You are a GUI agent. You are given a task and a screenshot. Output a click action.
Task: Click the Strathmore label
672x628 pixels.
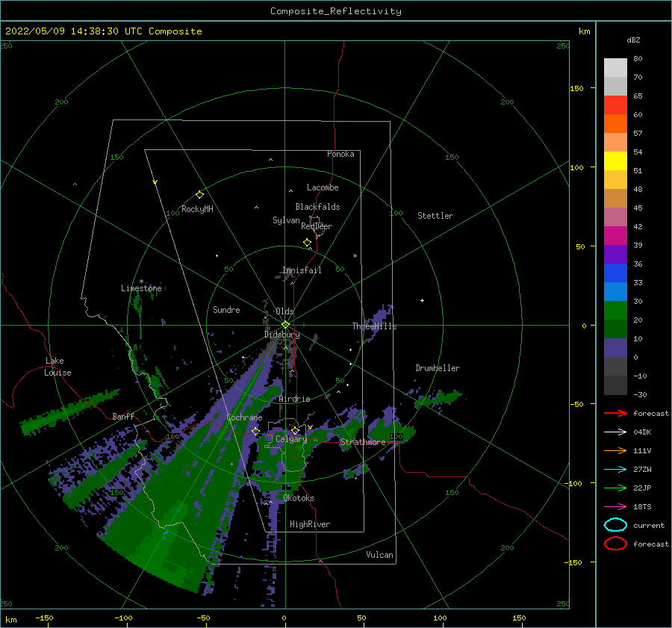click(363, 442)
